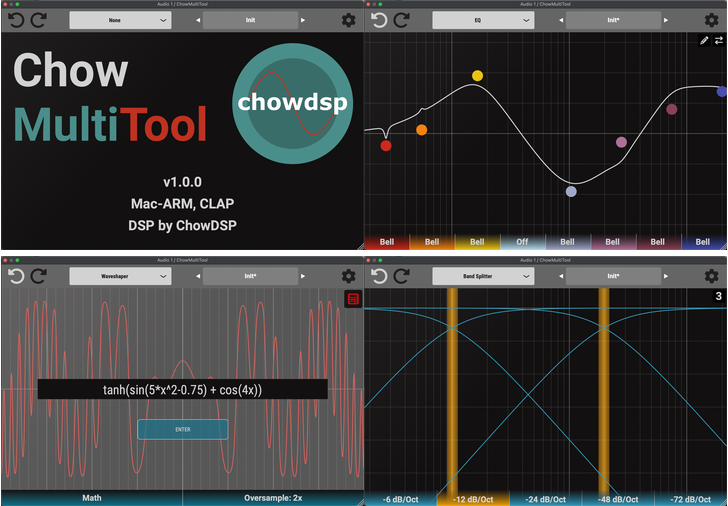
Task: Click undo icon in the None tool window
Action: (x=16, y=20)
